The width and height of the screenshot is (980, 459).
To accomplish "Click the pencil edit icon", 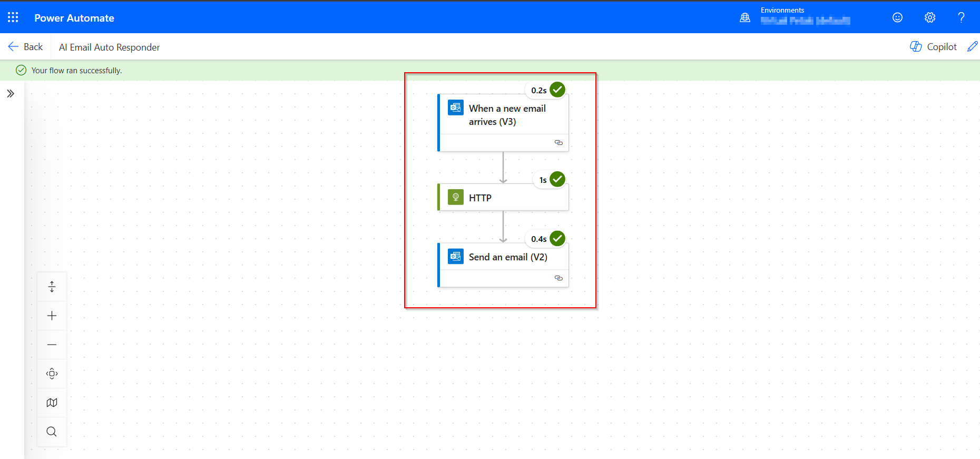I will (x=973, y=47).
